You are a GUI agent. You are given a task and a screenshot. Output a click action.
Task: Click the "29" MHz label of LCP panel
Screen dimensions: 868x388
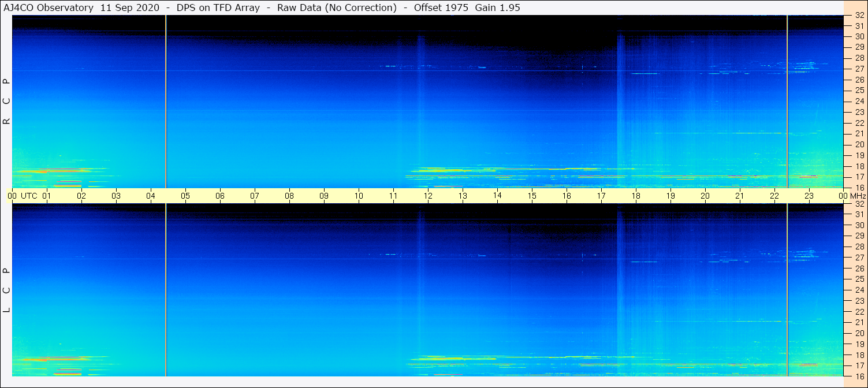859,236
